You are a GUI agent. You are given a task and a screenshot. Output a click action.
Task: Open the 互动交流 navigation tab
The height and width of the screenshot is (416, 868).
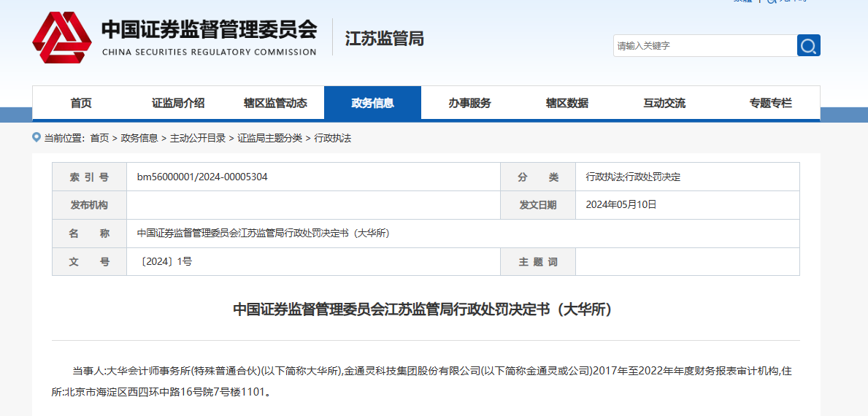[664, 103]
